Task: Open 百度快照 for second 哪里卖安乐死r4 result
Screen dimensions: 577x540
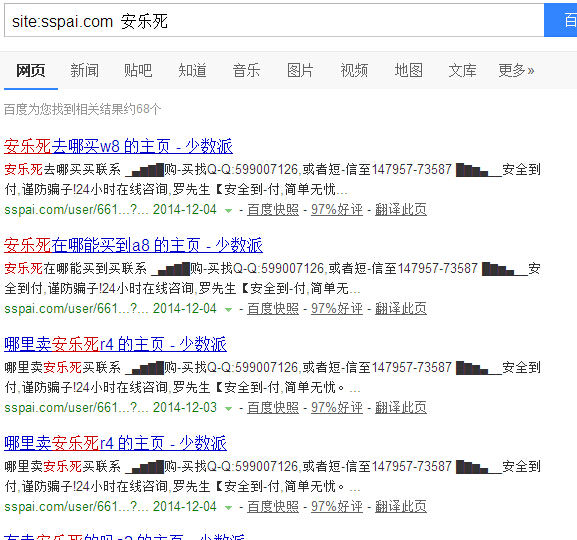Action: pyautogui.click(x=273, y=507)
